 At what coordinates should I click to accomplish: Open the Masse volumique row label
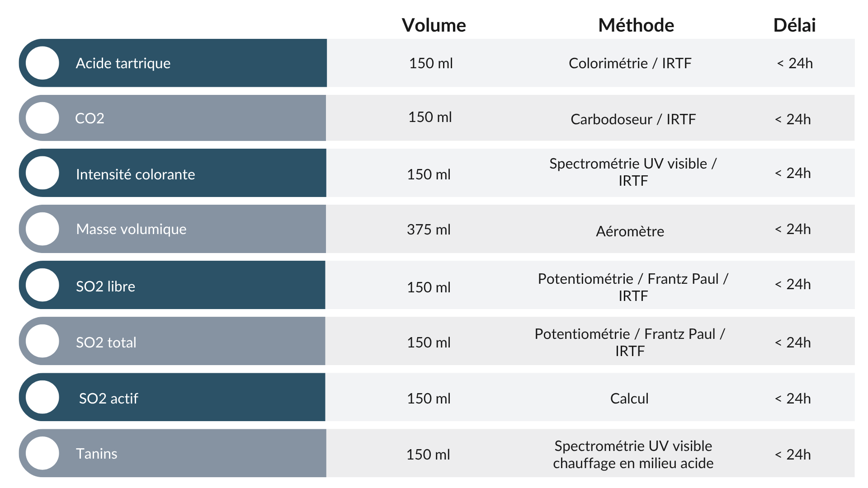point(131,229)
